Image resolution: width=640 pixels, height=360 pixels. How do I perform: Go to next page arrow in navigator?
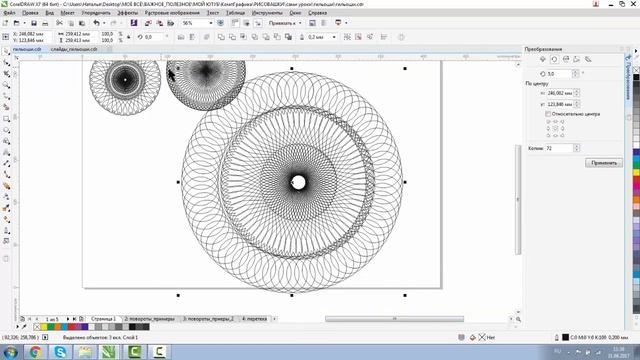pos(68,319)
